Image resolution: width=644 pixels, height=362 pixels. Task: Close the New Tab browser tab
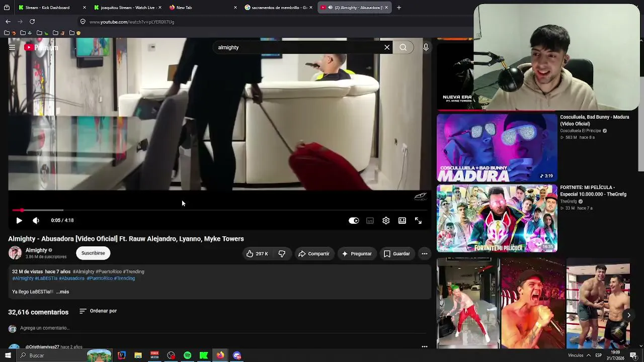coord(235,8)
